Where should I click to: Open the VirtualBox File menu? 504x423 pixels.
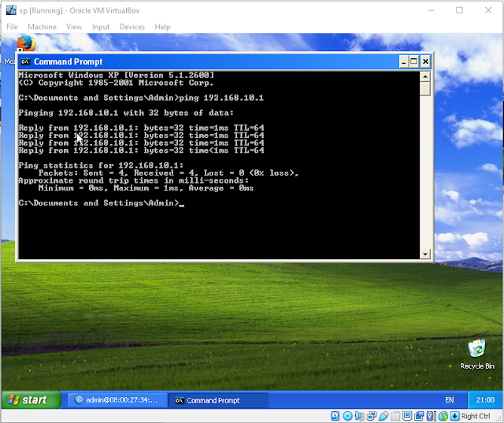pyautogui.click(x=12, y=27)
